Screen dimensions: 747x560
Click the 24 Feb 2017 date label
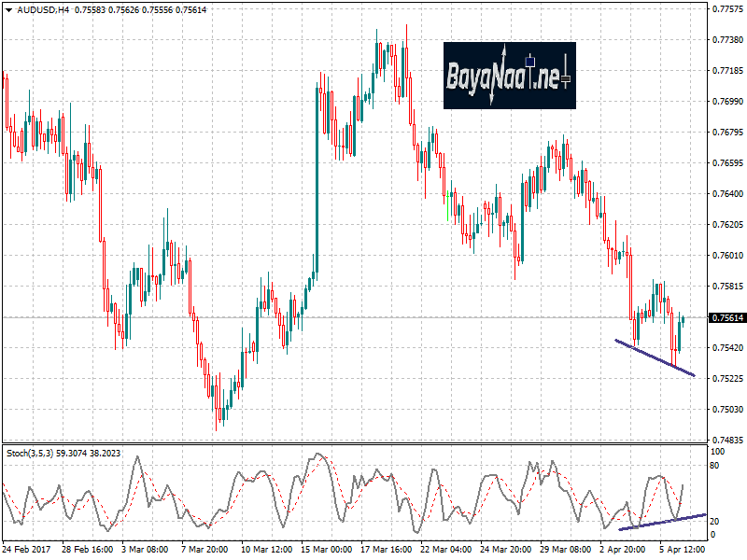(x=28, y=551)
